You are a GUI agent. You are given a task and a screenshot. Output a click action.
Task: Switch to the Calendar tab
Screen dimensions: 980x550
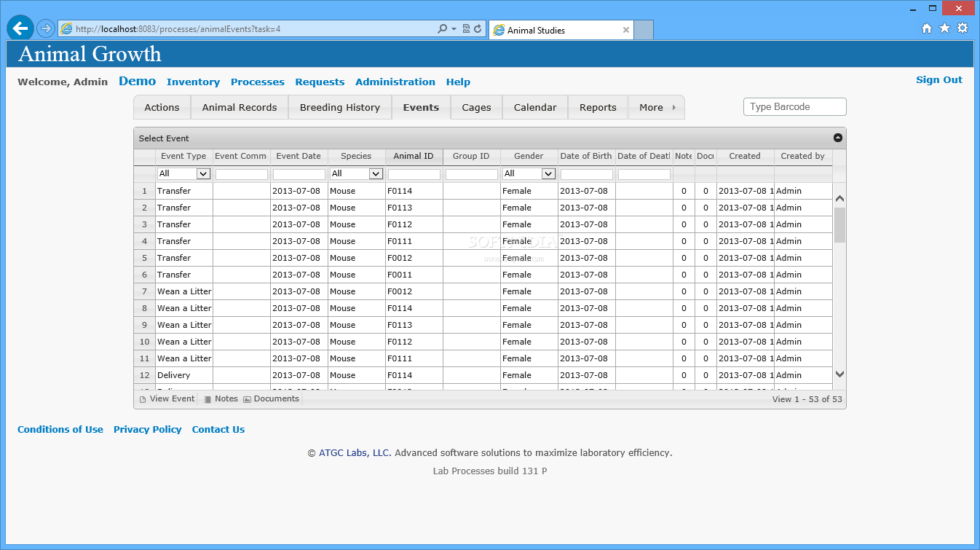tap(535, 107)
